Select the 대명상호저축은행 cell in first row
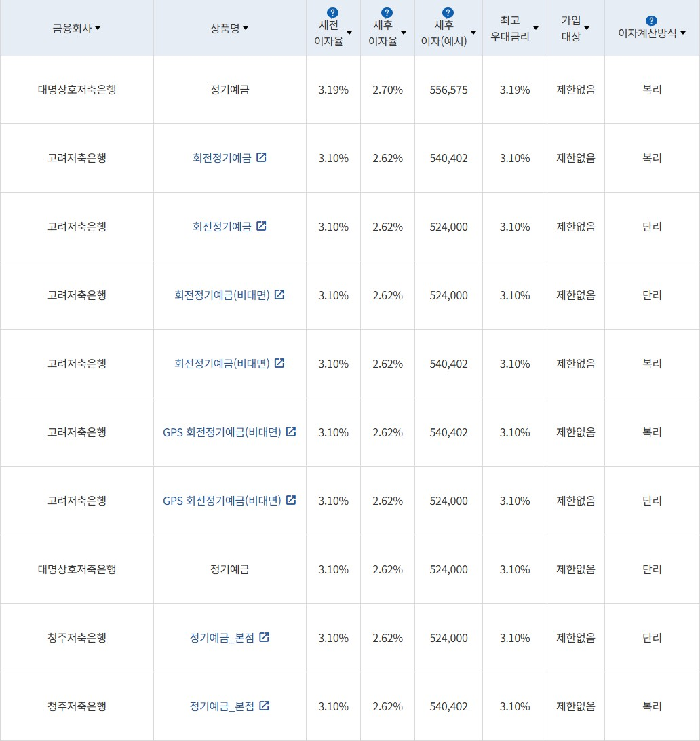This screenshot has height=741, width=700. 77,89
